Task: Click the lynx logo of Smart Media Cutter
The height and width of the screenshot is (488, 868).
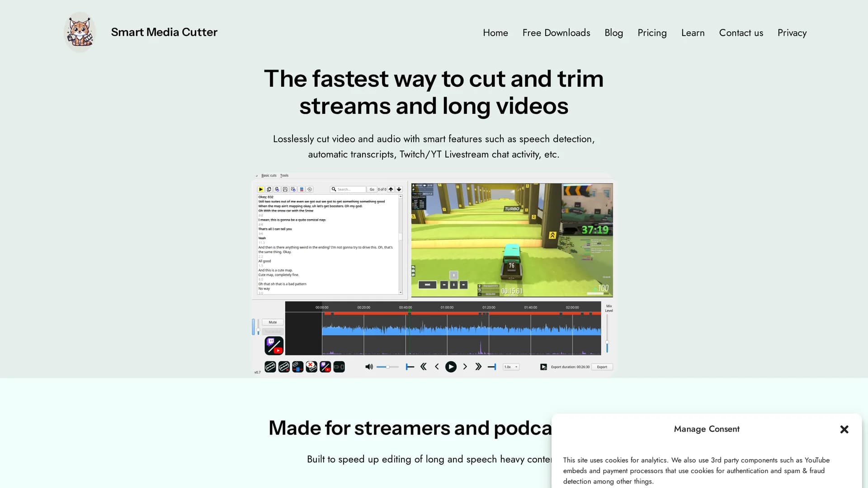Action: click(x=80, y=32)
